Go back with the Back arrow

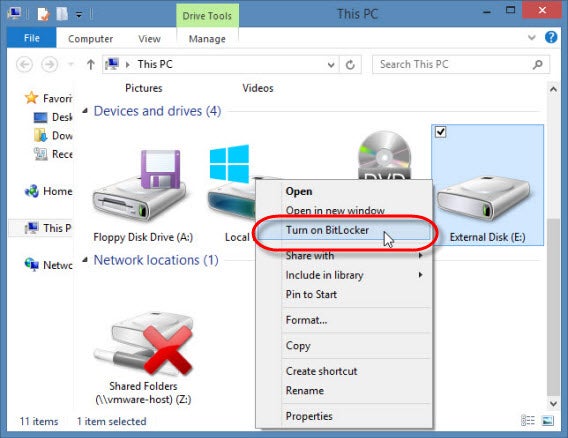pos(25,64)
